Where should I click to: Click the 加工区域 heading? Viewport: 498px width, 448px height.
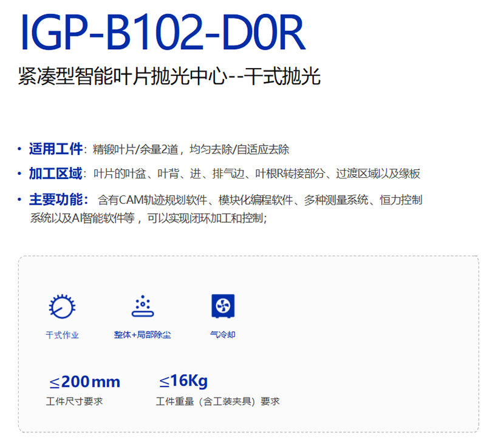pos(56,174)
